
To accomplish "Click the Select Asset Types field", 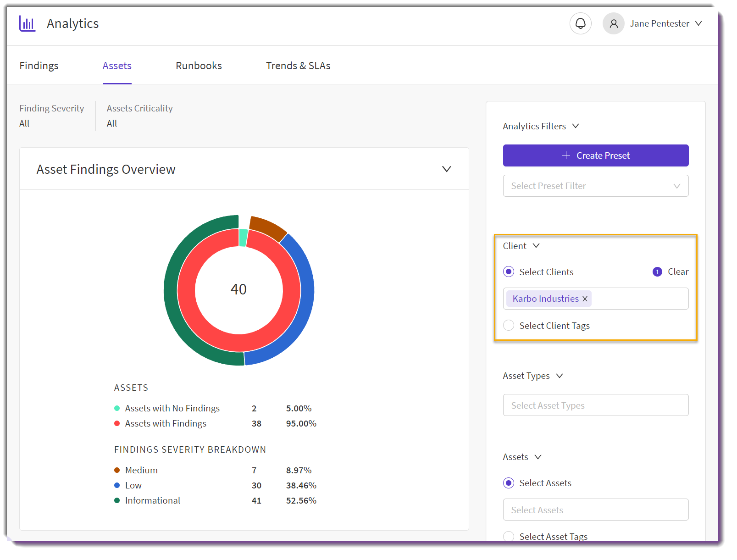I will pos(596,405).
